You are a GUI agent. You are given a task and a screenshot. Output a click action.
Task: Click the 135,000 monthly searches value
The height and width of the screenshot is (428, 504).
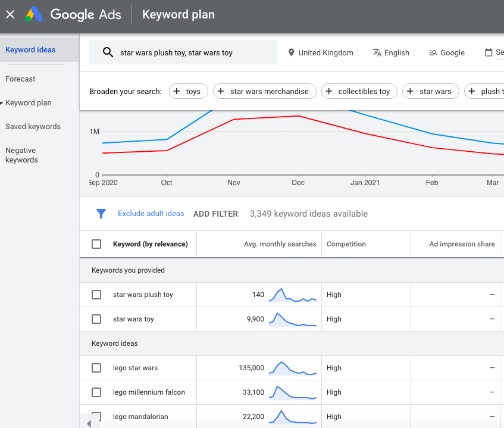pos(251,368)
